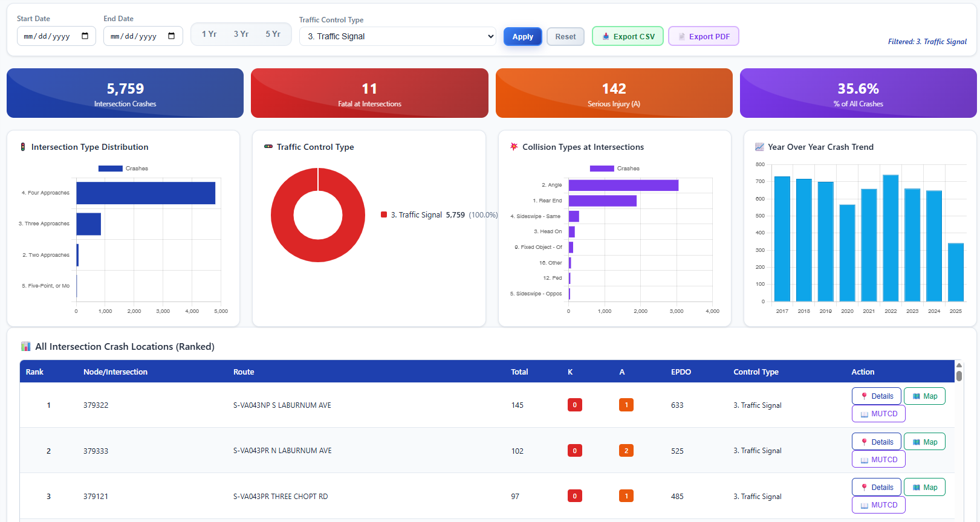Click the collision burst icon beside Collision Types
980x522 pixels.
coord(514,147)
